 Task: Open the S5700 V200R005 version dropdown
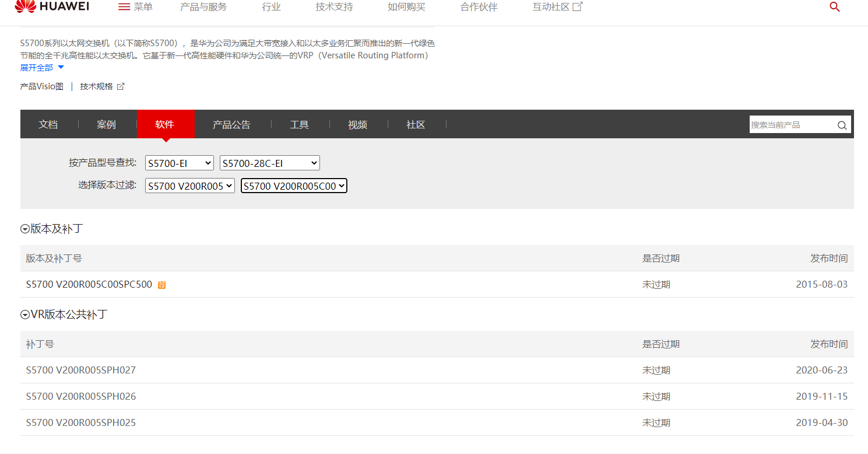[189, 186]
